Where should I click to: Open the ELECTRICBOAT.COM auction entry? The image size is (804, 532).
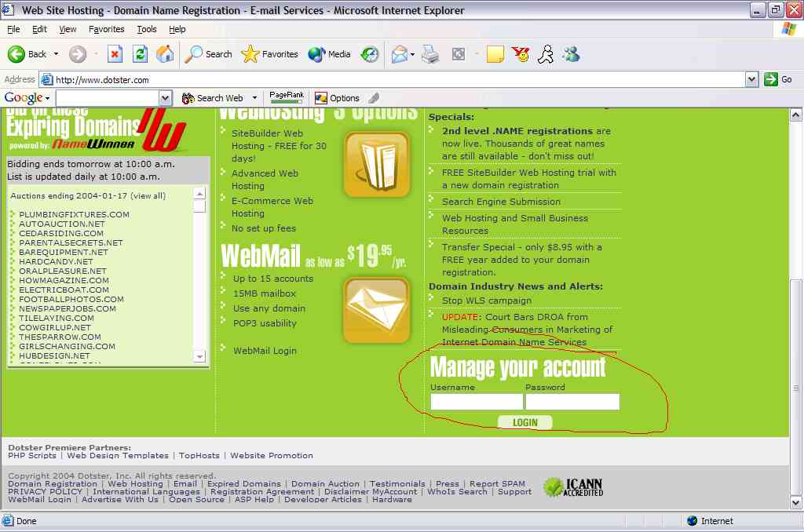pos(64,290)
